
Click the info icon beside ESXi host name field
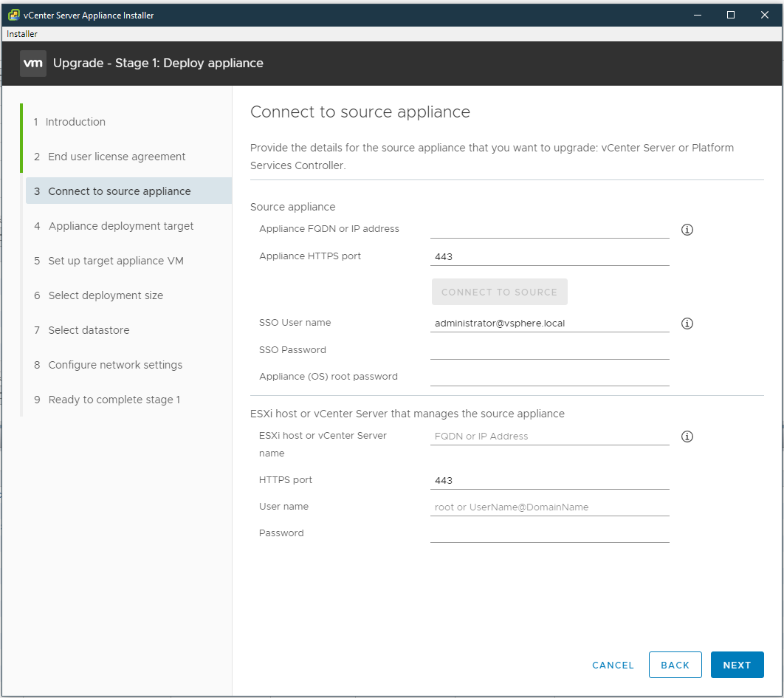pyautogui.click(x=687, y=437)
